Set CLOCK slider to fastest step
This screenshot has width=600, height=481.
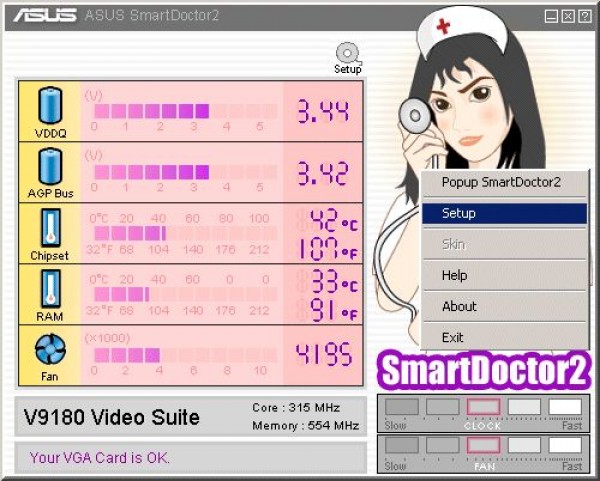coord(565,406)
